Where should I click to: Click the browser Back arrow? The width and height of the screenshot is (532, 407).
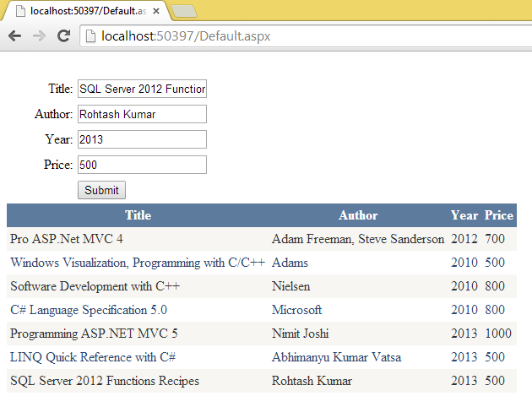click(x=14, y=36)
